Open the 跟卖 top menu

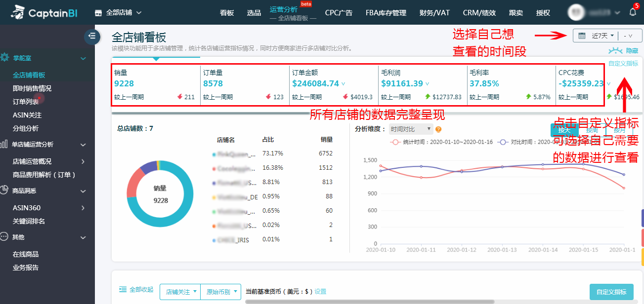tap(515, 13)
